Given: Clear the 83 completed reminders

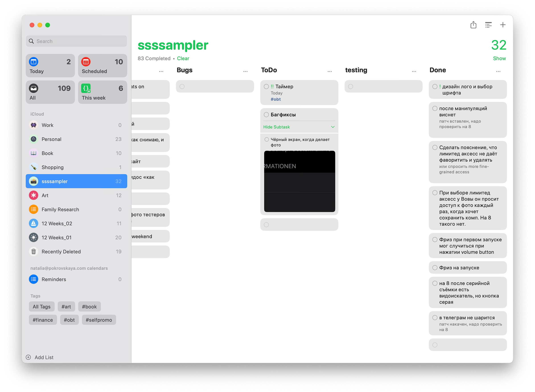Looking at the screenshot, I should [183, 58].
